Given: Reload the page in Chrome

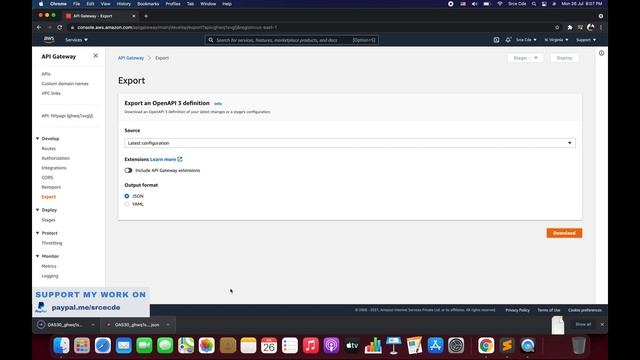Looking at the screenshot, I should coord(60,27).
